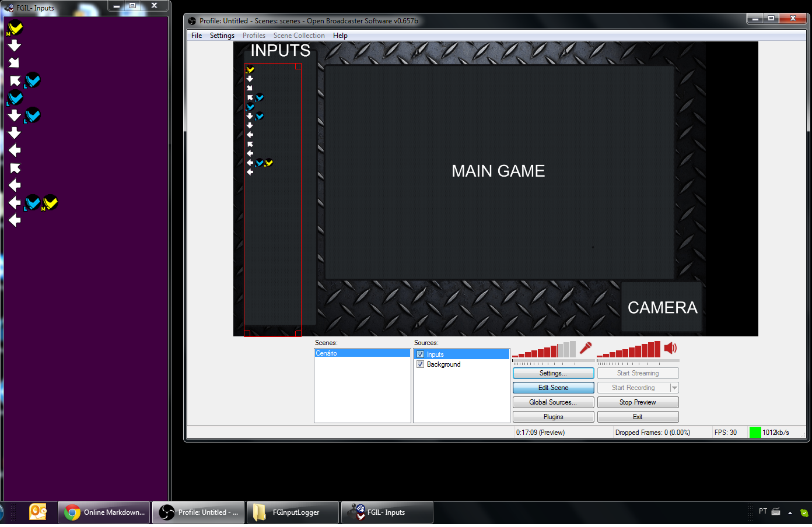Click keyboard icon in system tray

click(x=776, y=512)
